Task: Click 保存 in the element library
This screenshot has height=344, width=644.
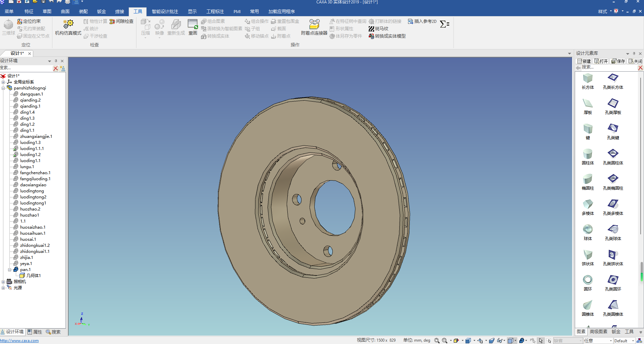Action: point(618,61)
